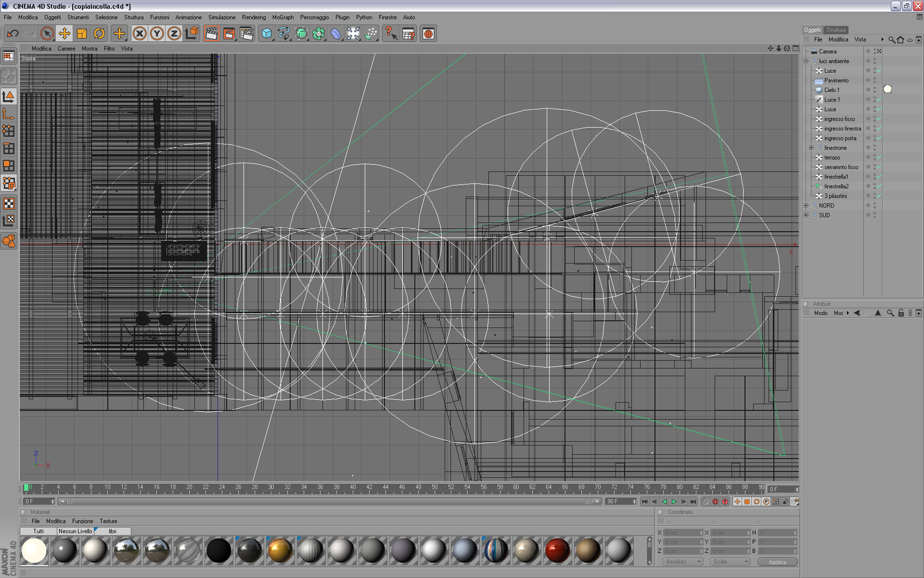Open the MoGraph menu

point(282,17)
